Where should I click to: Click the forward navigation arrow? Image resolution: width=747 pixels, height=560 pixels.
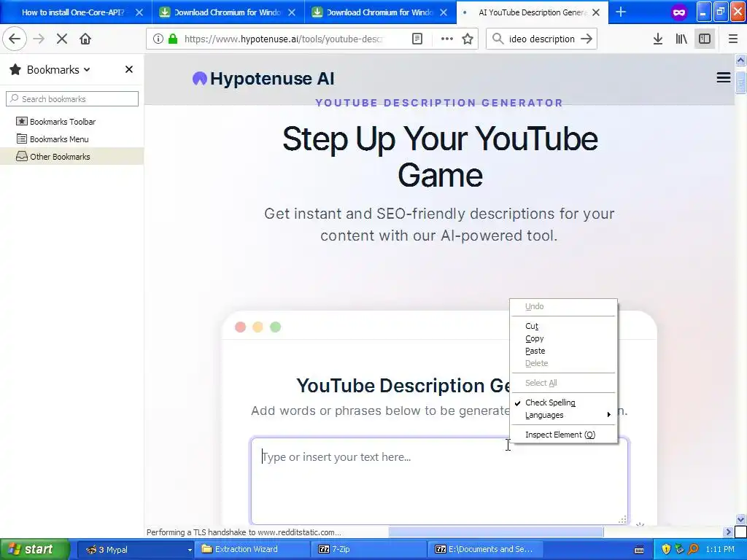tap(39, 39)
